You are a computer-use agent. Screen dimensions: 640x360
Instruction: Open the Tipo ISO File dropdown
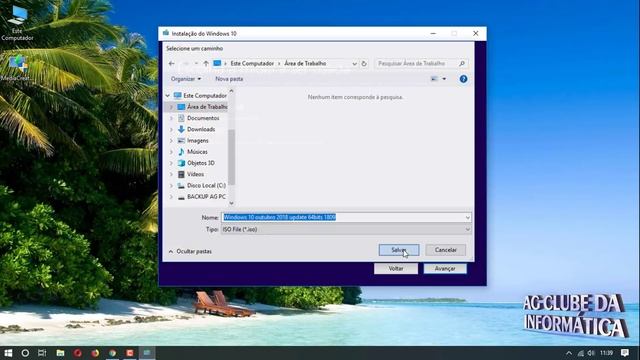pyautogui.click(x=346, y=229)
